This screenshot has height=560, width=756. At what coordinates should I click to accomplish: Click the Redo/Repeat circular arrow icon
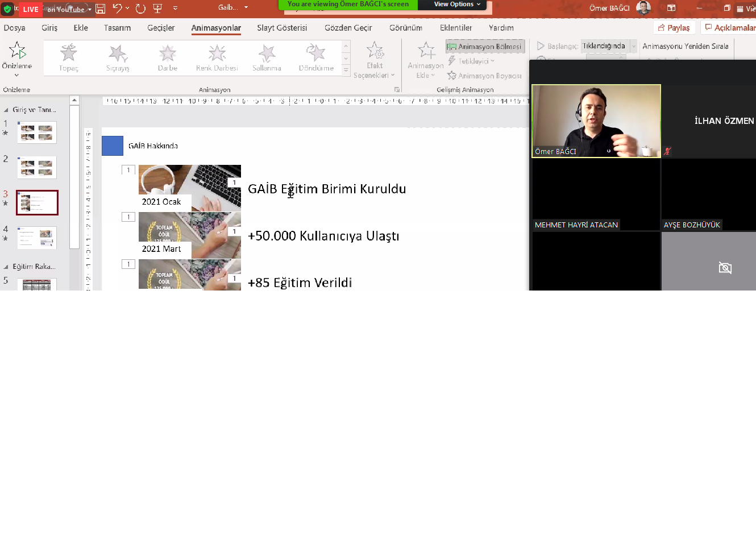(140, 9)
